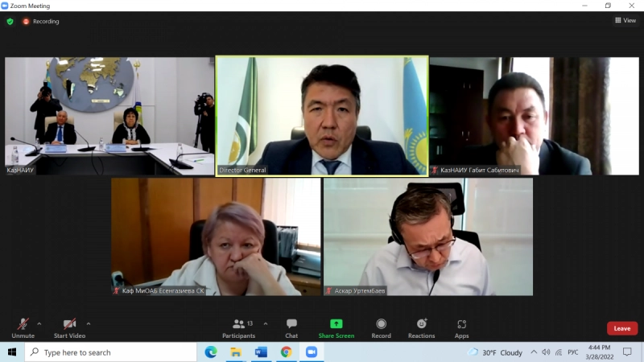The image size is (644, 362).
Task: Select the КазНАИУ conference room video tile
Action: pos(109,116)
